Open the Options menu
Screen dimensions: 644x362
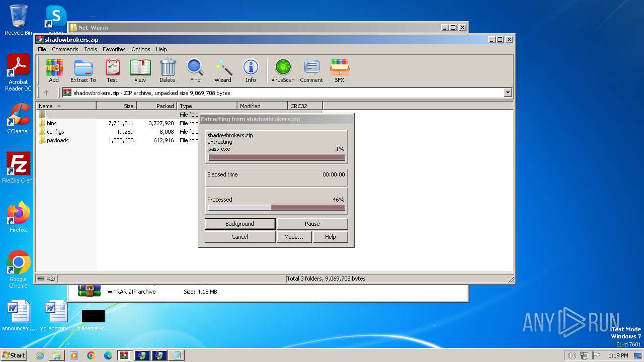141,49
